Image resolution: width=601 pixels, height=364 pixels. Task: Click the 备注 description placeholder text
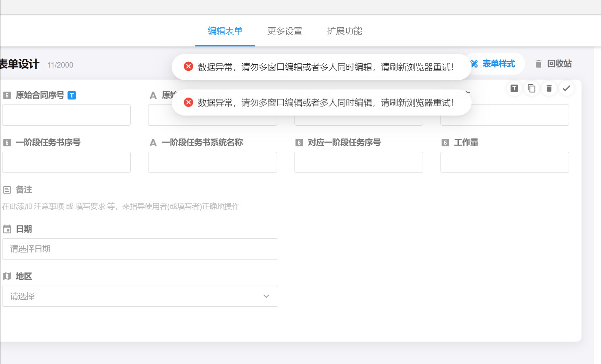[x=121, y=206]
